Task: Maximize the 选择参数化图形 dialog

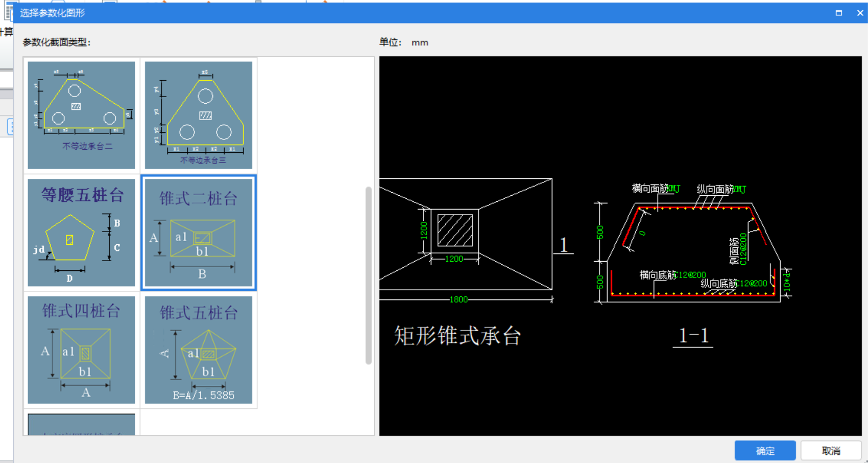Action: [x=838, y=13]
